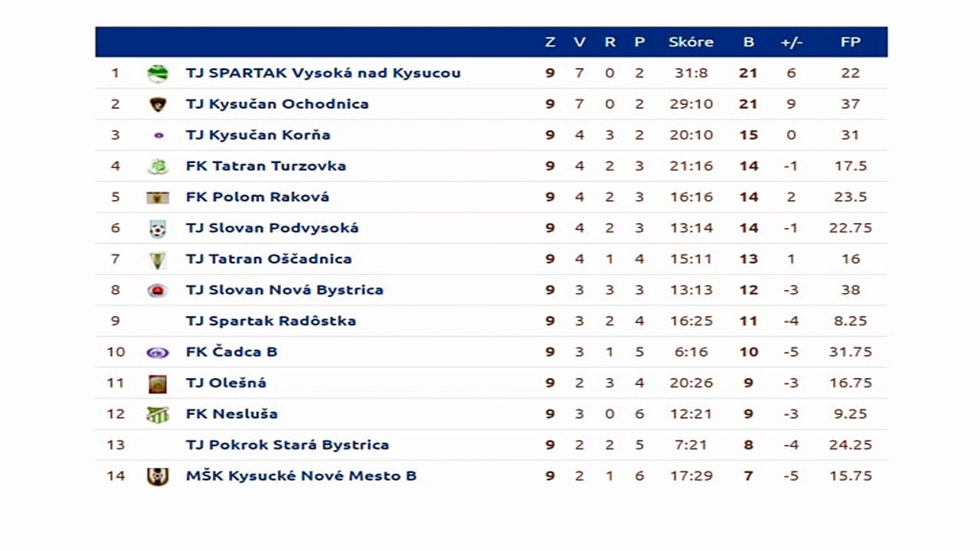Click the FK Tatran Turzovka club badge
This screenshot has width=980, height=551.
coord(158,166)
